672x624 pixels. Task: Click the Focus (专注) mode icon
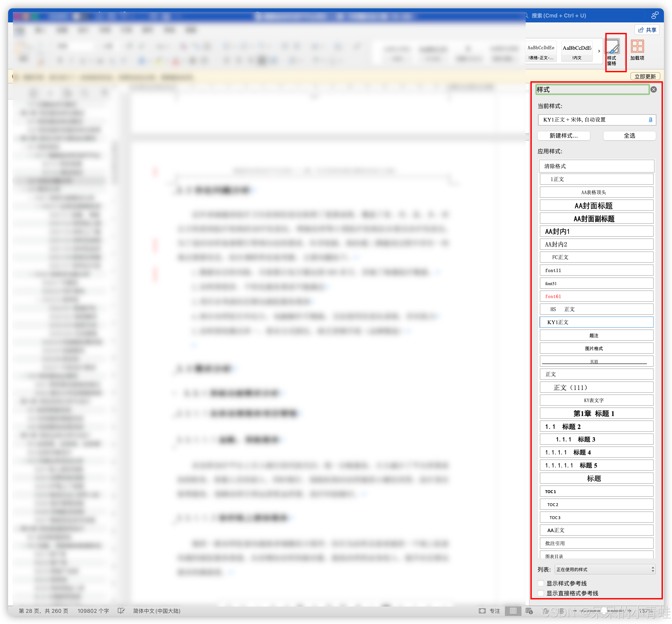[483, 611]
